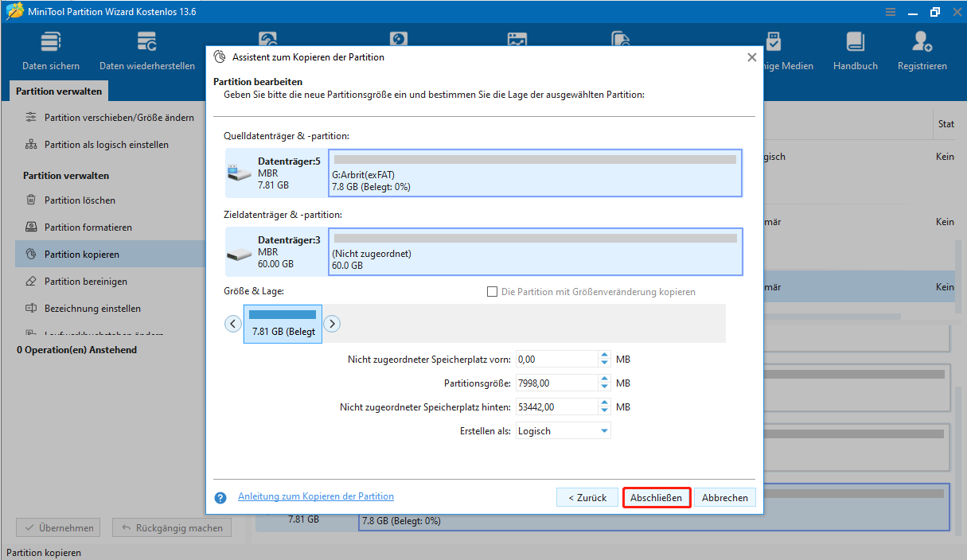This screenshot has width=967, height=560.
Task: Click the left arrow next to partition block
Action: click(x=232, y=324)
